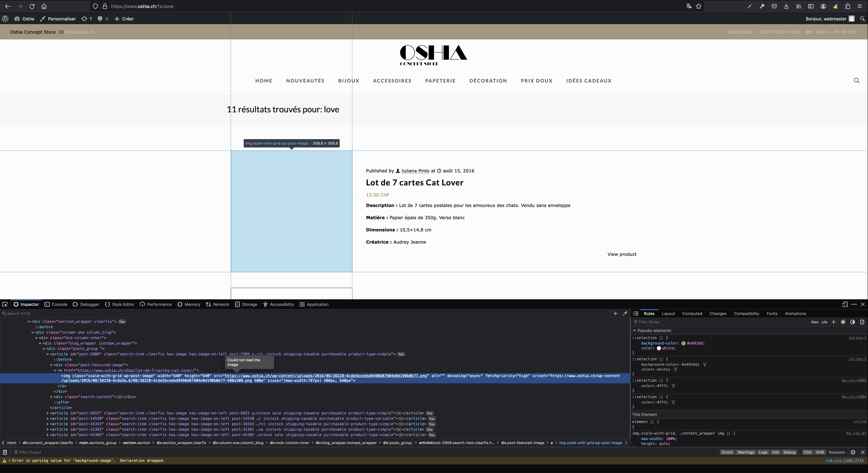Open the Style Editor tab
Image resolution: width=868 pixels, height=473 pixels.
(119, 304)
